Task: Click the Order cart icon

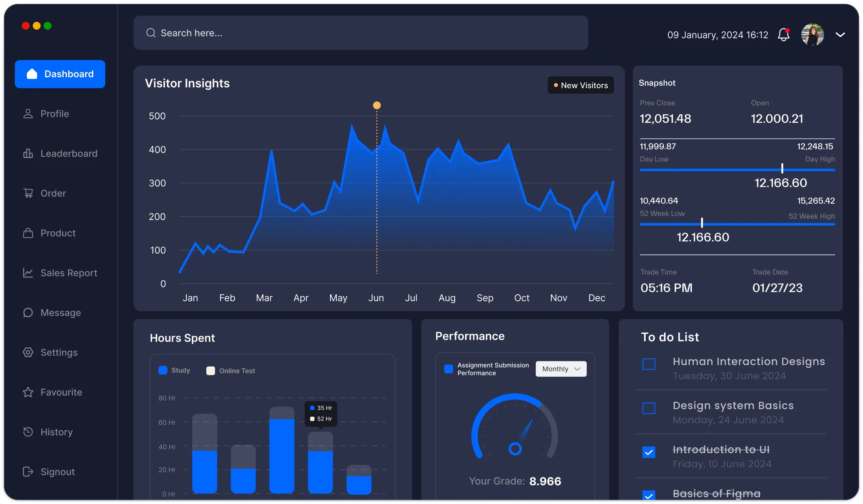Action: coord(28,193)
